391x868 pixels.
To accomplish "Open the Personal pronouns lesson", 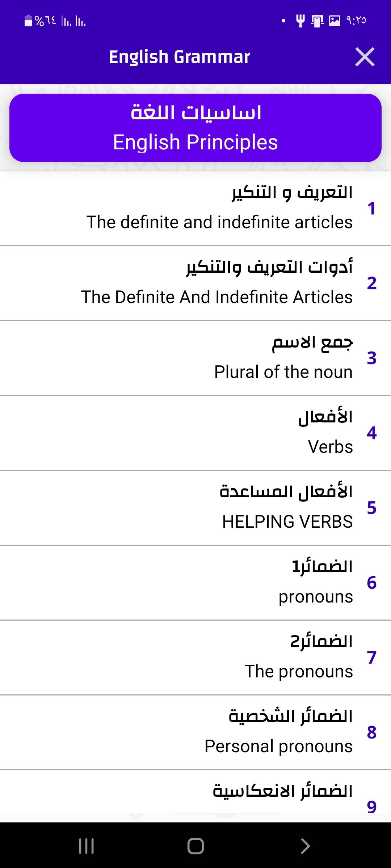I will tap(195, 732).
